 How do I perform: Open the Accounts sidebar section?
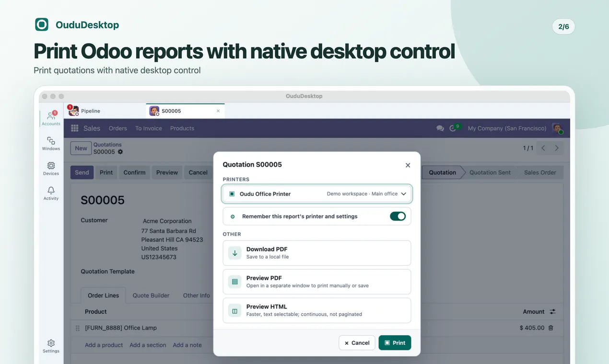(51, 118)
